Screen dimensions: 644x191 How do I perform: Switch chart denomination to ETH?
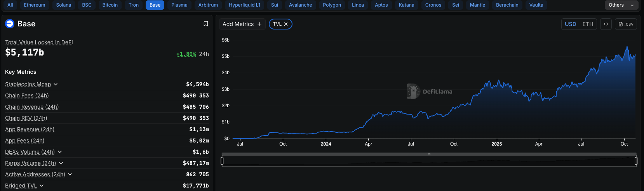tap(588, 24)
